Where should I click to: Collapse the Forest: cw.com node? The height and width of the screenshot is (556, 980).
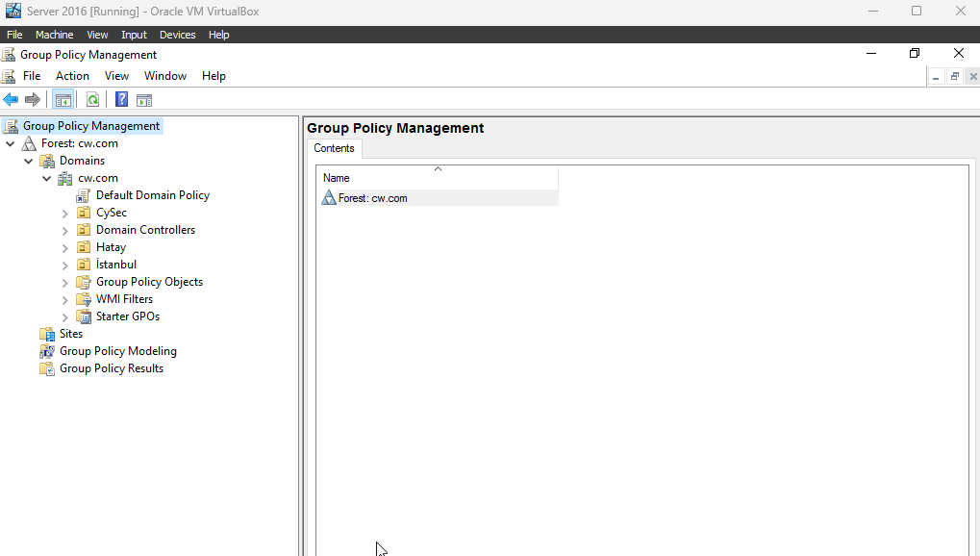(10, 144)
